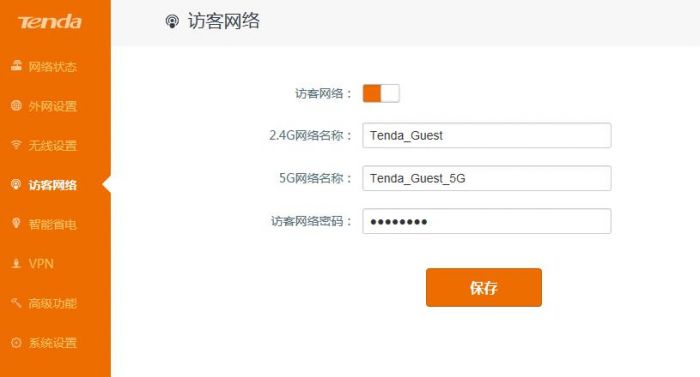Click the 访客网络 sidebar icon
The width and height of the screenshot is (700, 377).
tap(16, 184)
